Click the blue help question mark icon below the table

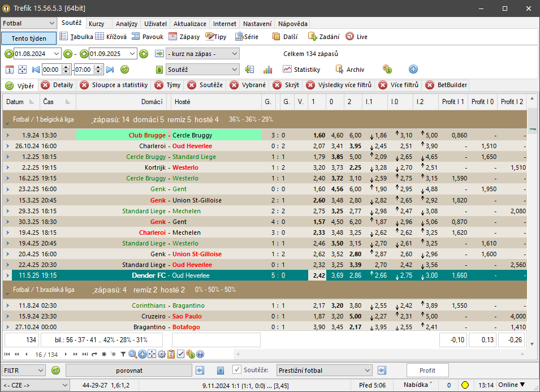pos(200,354)
